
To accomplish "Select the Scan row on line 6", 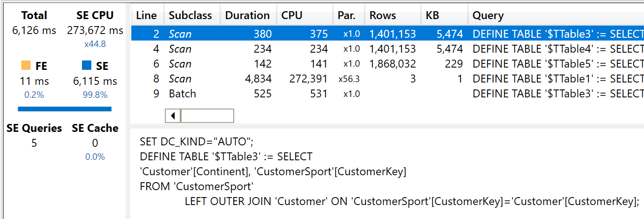I will click(x=387, y=64).
